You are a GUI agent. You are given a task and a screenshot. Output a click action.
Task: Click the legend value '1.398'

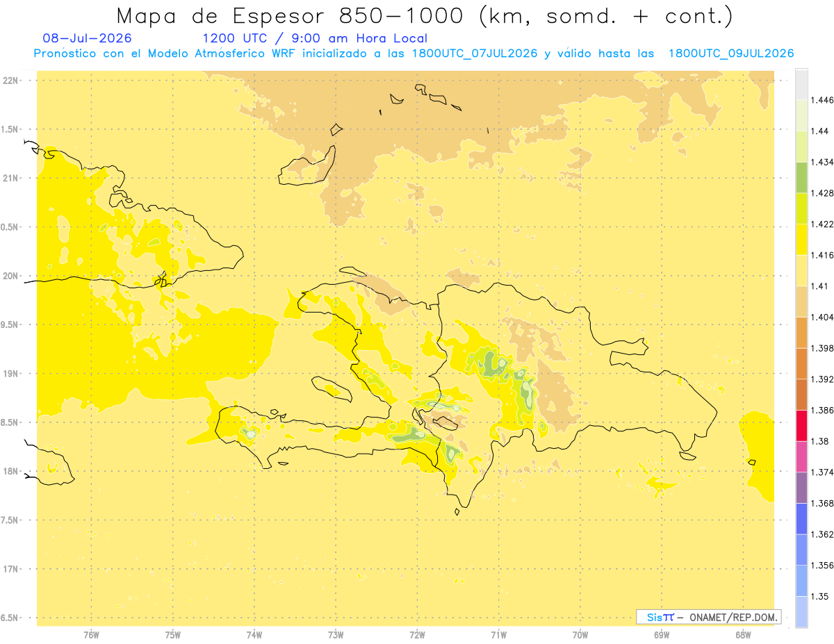pos(821,348)
